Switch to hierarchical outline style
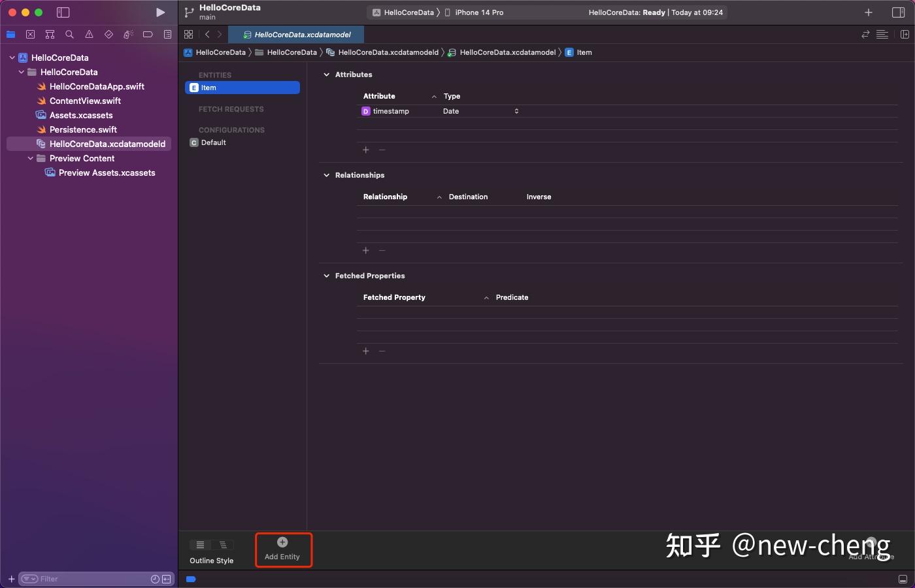This screenshot has width=915, height=588. (223, 544)
